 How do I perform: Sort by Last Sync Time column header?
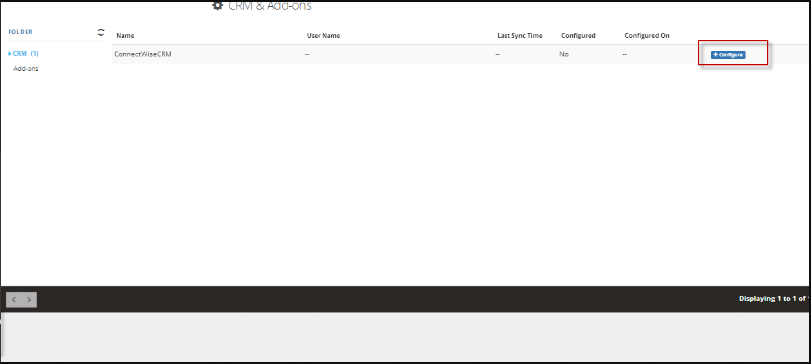point(520,36)
